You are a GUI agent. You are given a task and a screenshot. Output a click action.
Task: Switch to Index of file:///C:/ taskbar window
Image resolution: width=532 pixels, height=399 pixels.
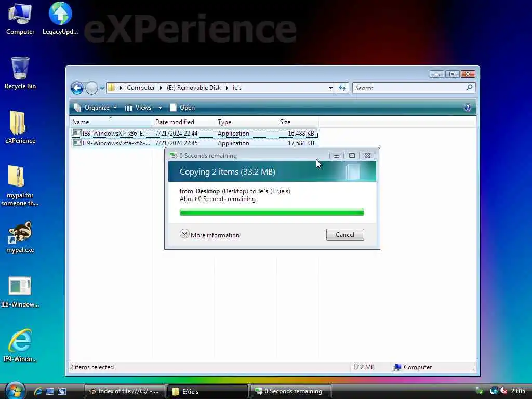tap(124, 391)
